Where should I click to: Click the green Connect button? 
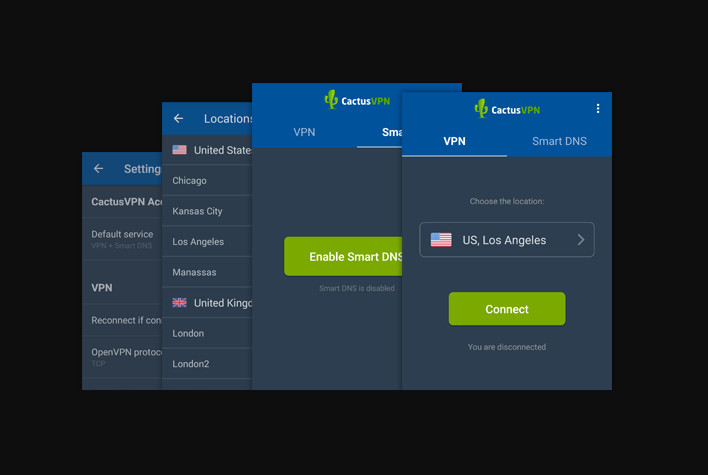click(x=507, y=309)
